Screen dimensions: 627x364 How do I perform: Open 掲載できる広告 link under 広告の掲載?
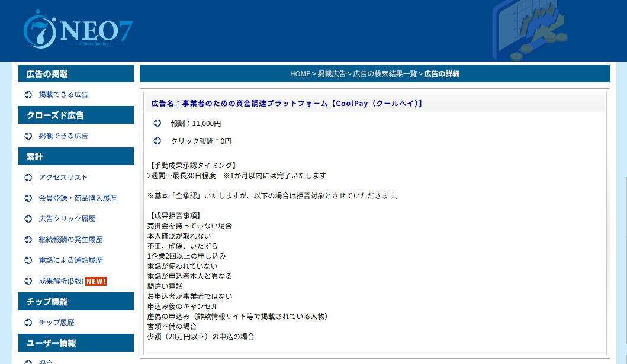pyautogui.click(x=63, y=95)
